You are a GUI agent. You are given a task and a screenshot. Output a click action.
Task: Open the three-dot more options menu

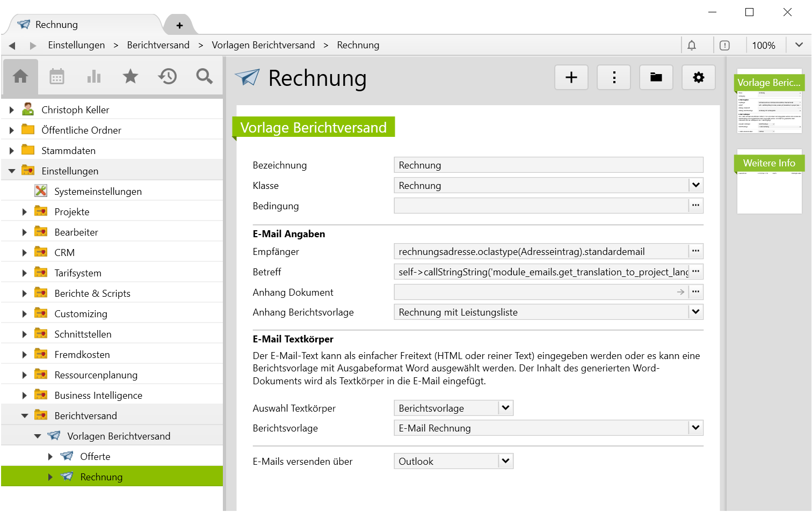pyautogui.click(x=614, y=78)
